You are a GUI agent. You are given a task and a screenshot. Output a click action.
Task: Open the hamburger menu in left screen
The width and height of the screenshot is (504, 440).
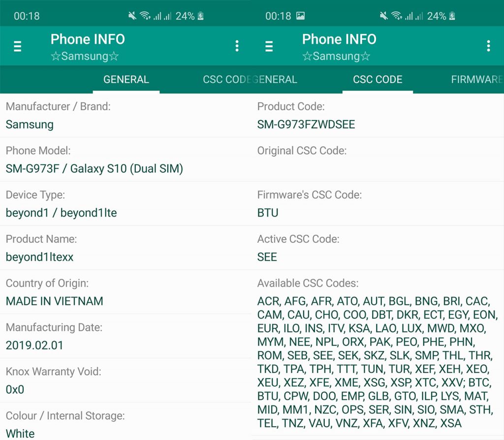tap(17, 46)
